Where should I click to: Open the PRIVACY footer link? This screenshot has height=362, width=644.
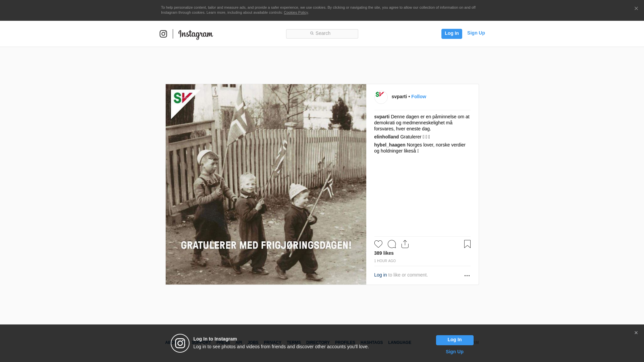click(272, 343)
